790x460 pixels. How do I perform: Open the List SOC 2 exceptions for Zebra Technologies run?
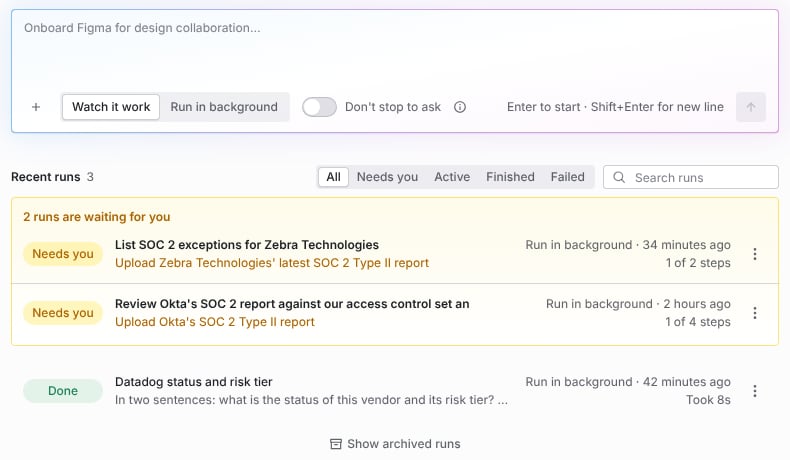coord(247,245)
